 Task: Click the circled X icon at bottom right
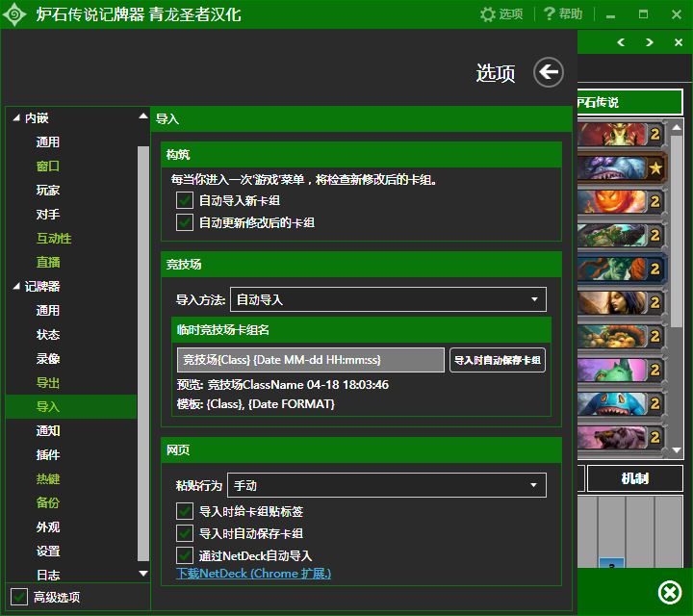coord(670,592)
